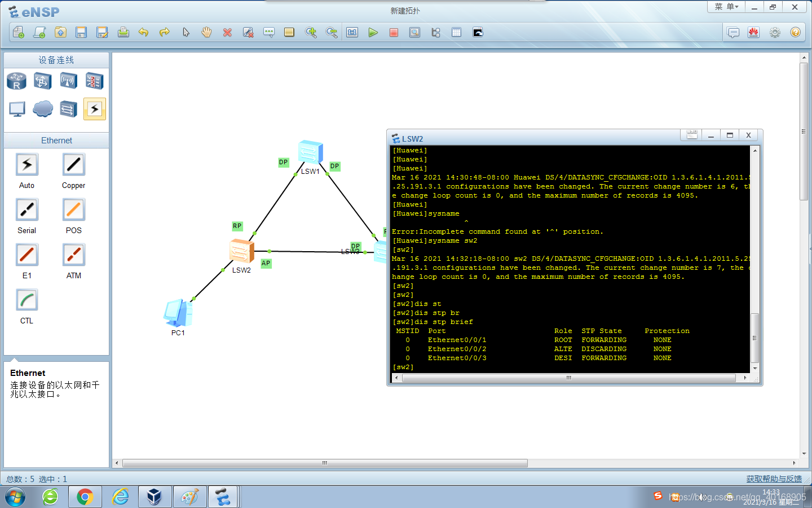Start devices with green play button
Screen dimensions: 812x508
[x=373, y=32]
